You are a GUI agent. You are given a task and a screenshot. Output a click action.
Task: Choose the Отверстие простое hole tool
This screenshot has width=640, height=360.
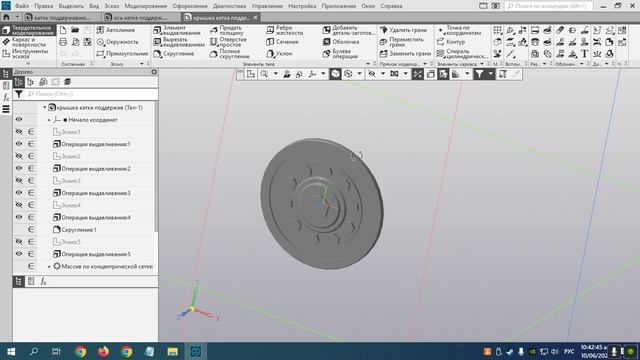click(229, 42)
